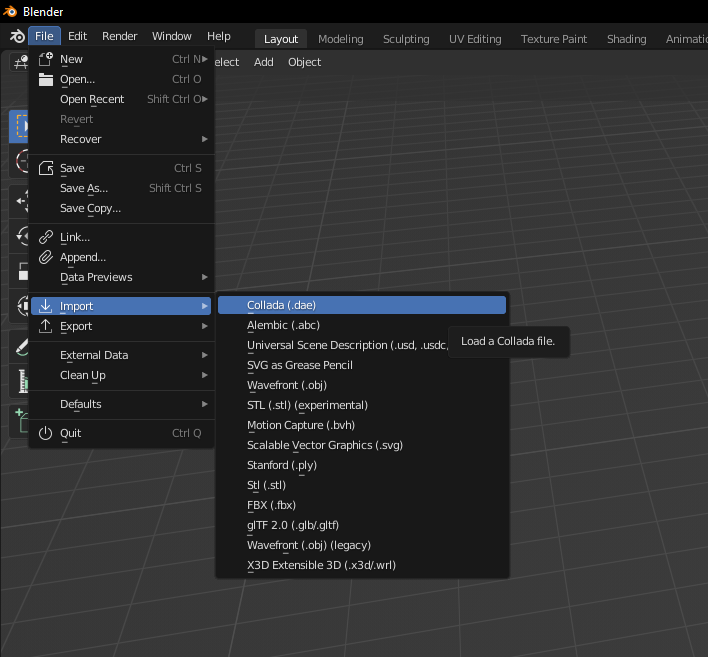This screenshot has width=708, height=657.
Task: Open the viewport Add menu
Action: pyautogui.click(x=264, y=62)
